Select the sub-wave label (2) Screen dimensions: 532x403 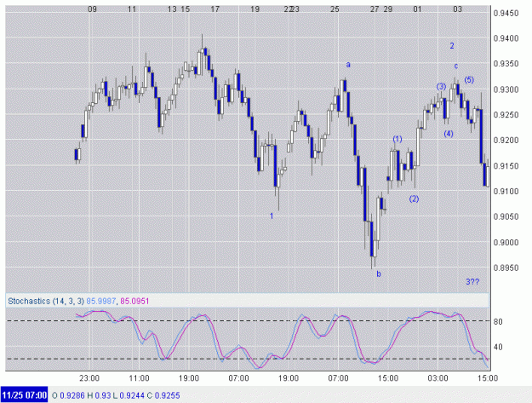414,199
